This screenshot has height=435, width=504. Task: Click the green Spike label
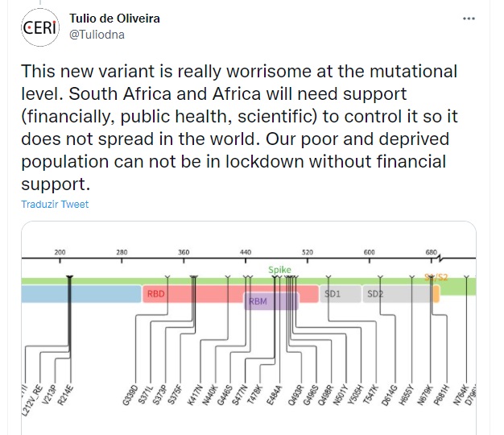[279, 271]
